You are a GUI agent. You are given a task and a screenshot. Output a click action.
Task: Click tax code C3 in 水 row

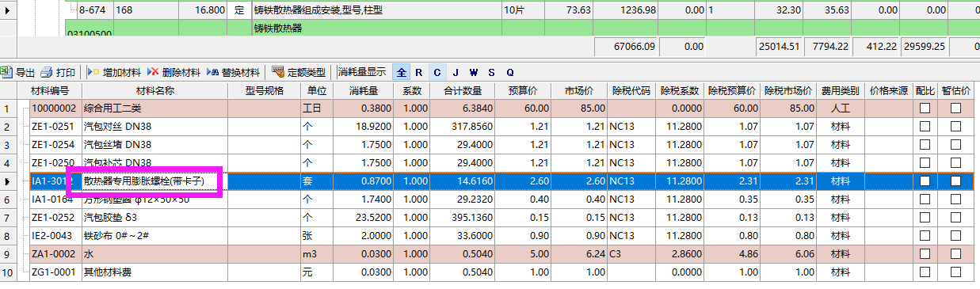(631, 254)
